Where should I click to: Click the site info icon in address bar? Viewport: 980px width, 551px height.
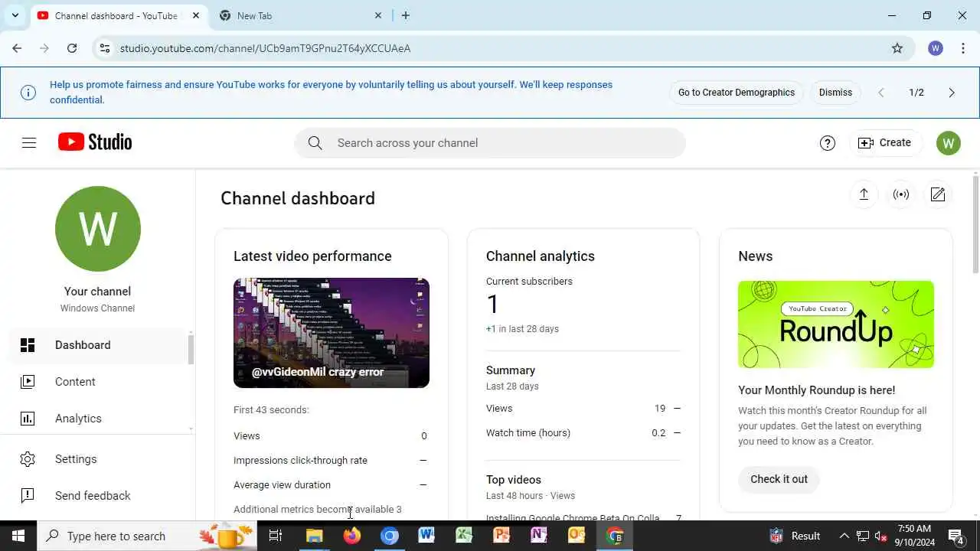(105, 48)
